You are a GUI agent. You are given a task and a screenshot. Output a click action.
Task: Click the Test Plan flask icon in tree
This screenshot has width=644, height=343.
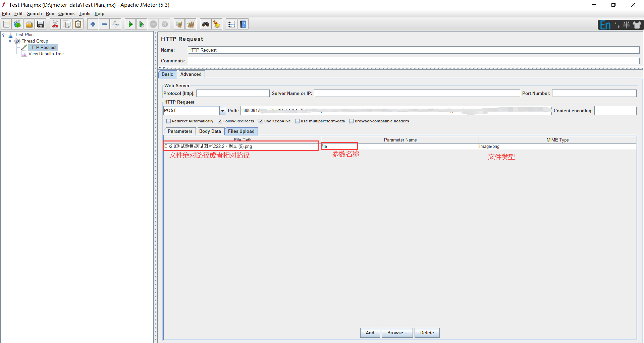10,35
